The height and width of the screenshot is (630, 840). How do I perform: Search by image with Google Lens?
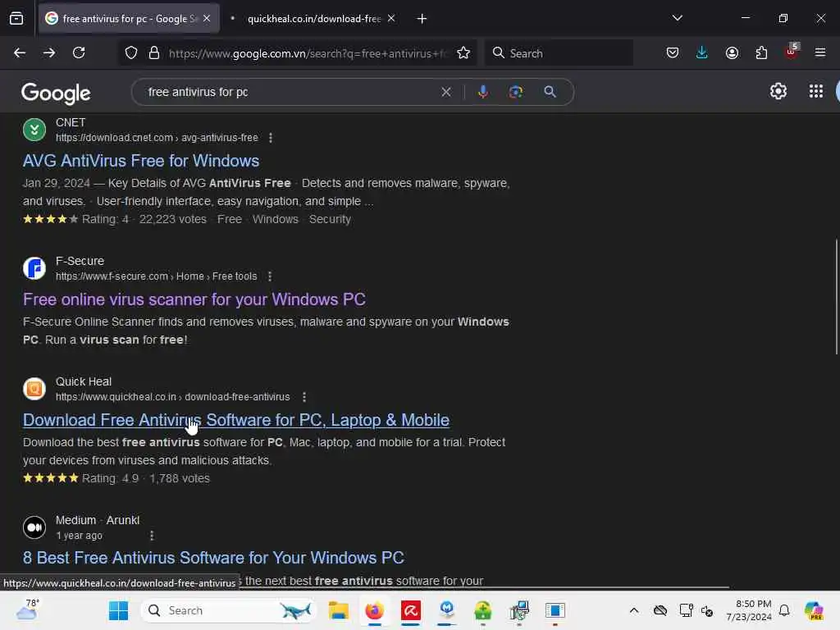pos(516,92)
